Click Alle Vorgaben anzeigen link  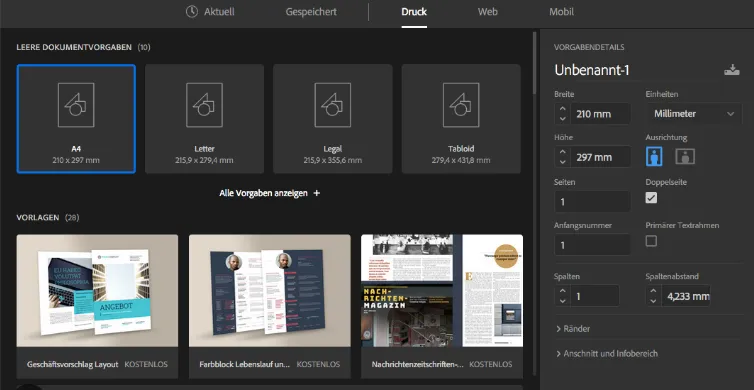tap(270, 193)
